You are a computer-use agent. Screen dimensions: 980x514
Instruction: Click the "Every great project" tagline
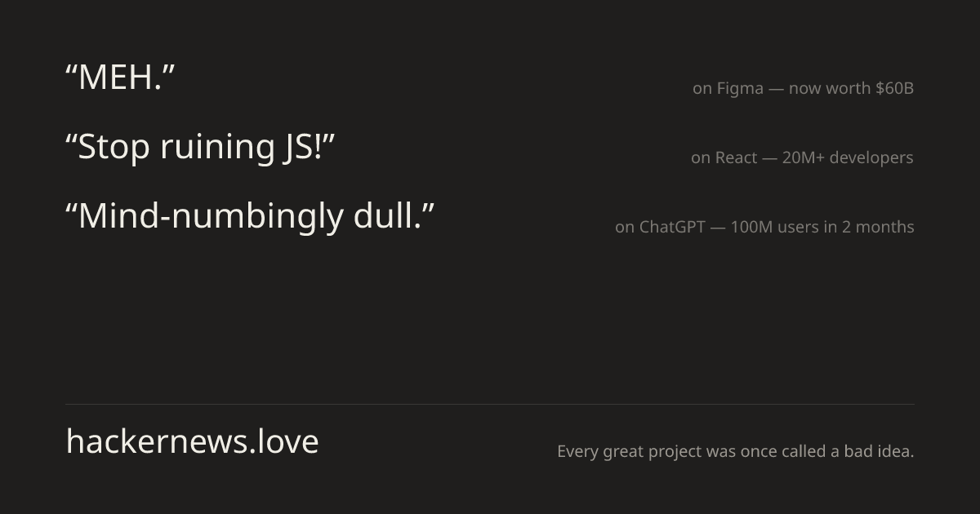tap(735, 451)
